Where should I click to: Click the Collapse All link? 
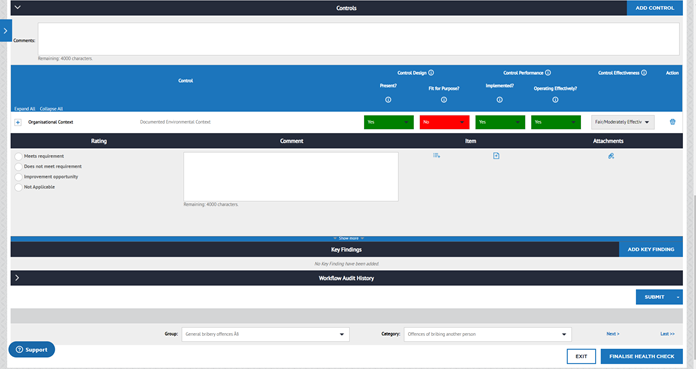(x=51, y=109)
